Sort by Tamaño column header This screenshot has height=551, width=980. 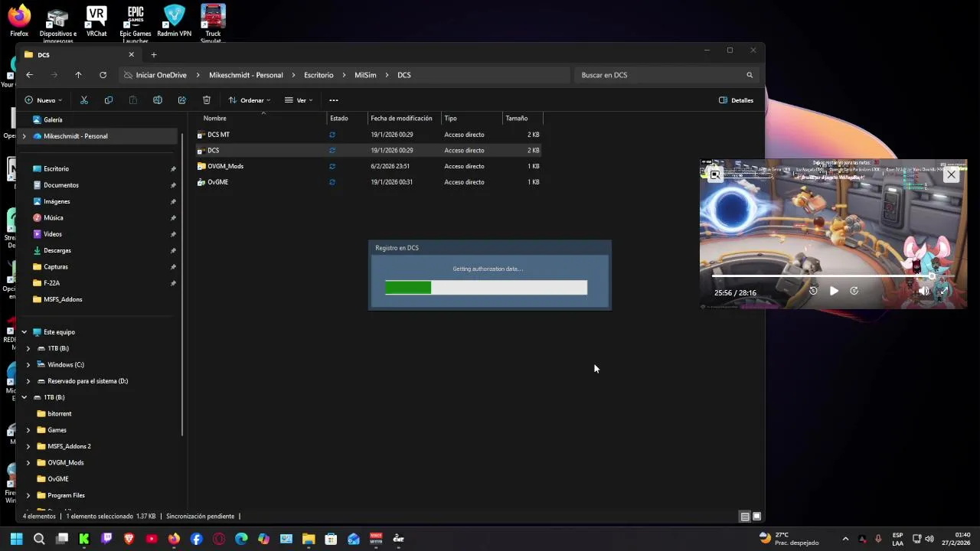pos(517,119)
